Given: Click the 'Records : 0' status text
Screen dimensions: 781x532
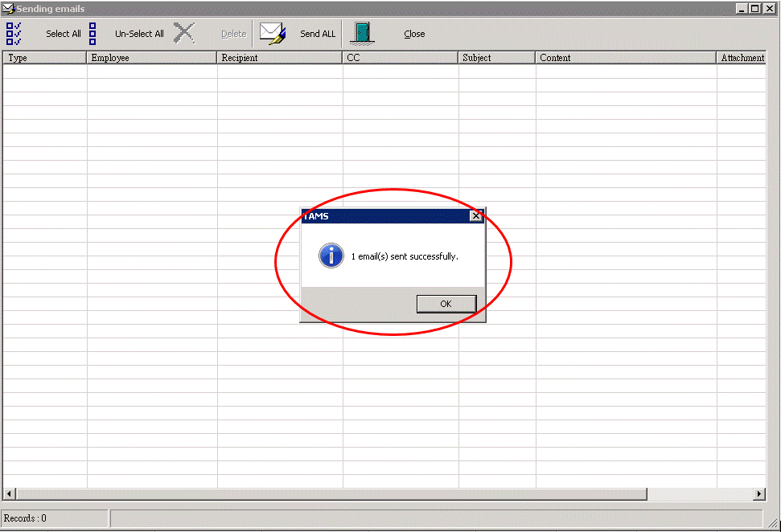Looking at the screenshot, I should point(25,518).
